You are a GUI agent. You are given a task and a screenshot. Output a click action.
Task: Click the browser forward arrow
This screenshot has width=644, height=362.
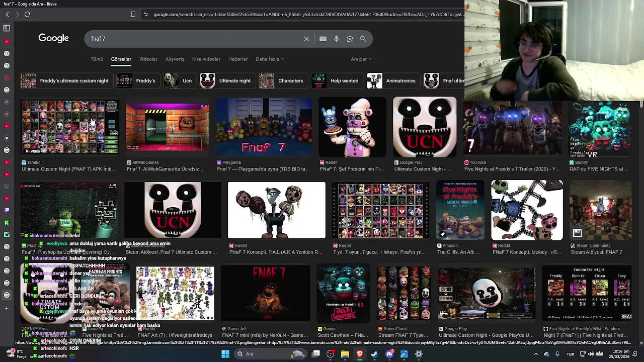pos(17,15)
